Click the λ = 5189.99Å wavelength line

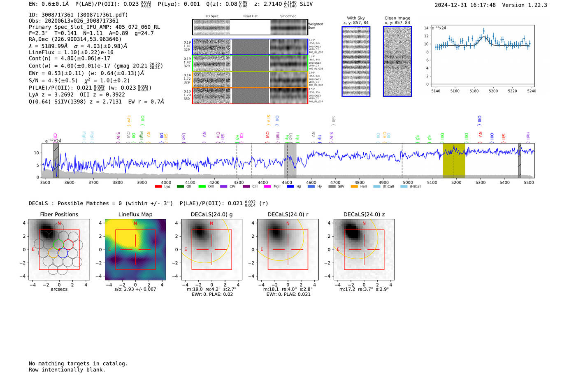(78, 46)
